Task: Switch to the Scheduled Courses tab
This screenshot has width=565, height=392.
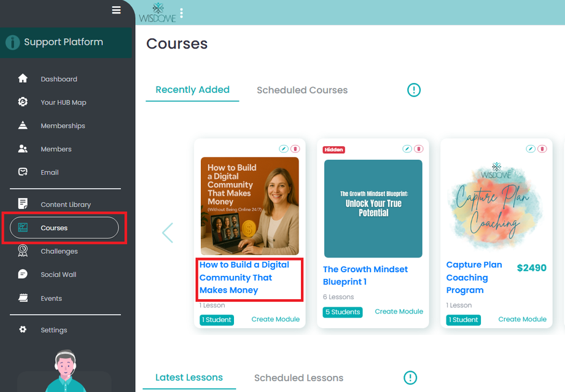Action: (x=302, y=90)
